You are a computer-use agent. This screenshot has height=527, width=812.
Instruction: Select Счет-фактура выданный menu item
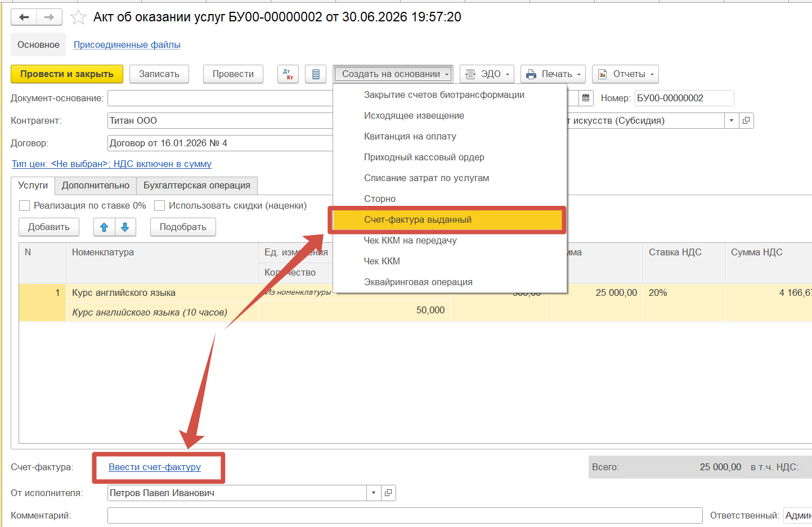click(450, 220)
